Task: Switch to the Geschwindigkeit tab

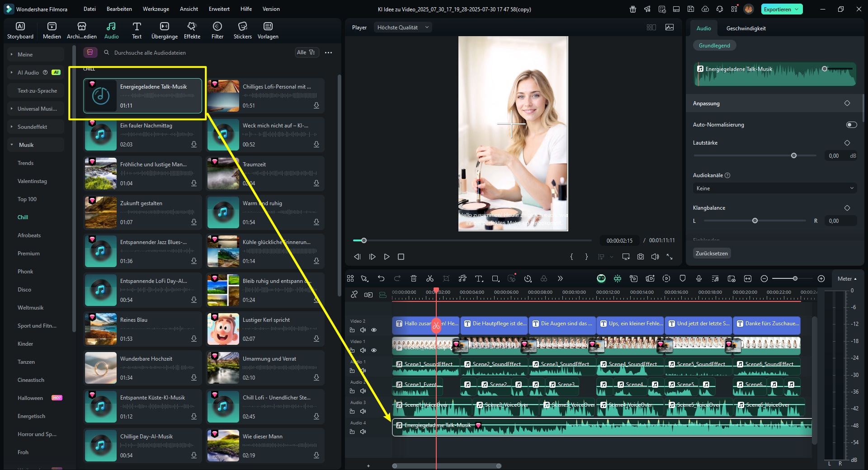Action: click(x=746, y=28)
